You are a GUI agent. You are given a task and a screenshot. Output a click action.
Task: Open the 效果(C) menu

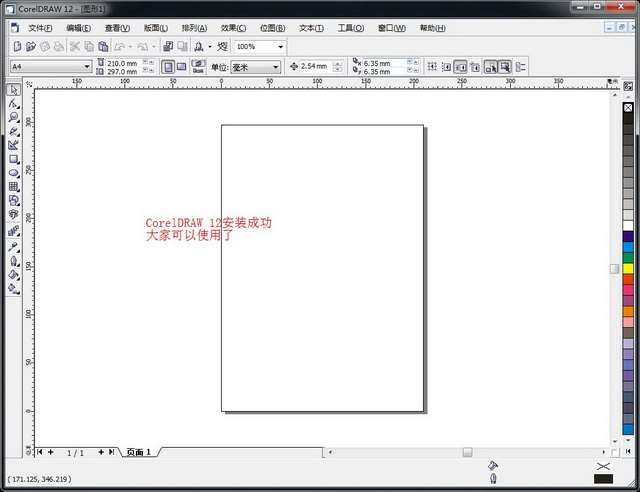[235, 28]
